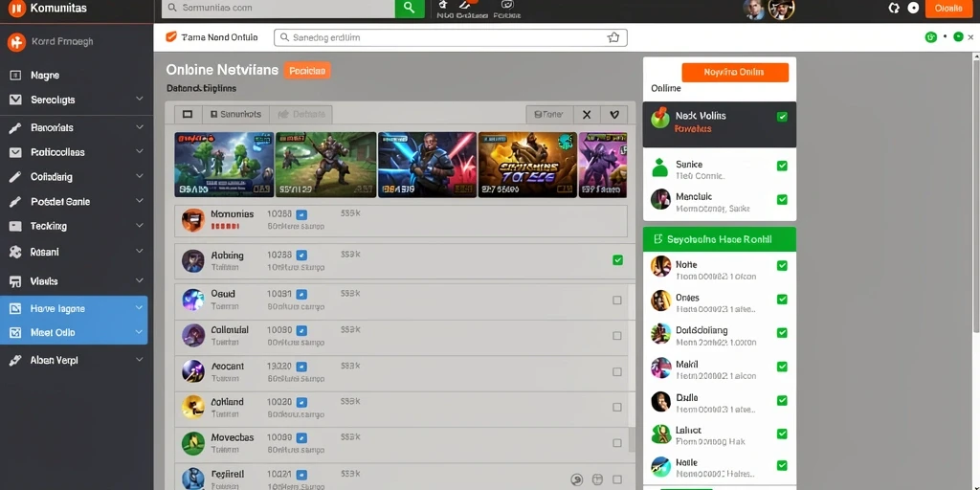Click the Aokland yellow avatar

193,407
